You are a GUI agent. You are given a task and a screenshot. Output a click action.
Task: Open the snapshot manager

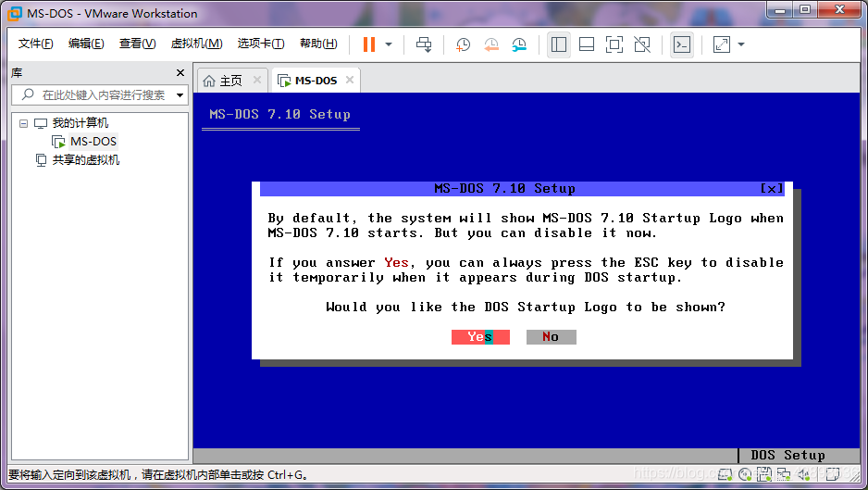click(519, 44)
